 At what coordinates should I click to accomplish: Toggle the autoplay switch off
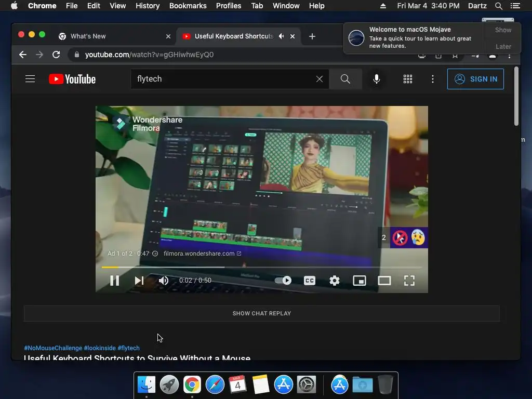(283, 281)
